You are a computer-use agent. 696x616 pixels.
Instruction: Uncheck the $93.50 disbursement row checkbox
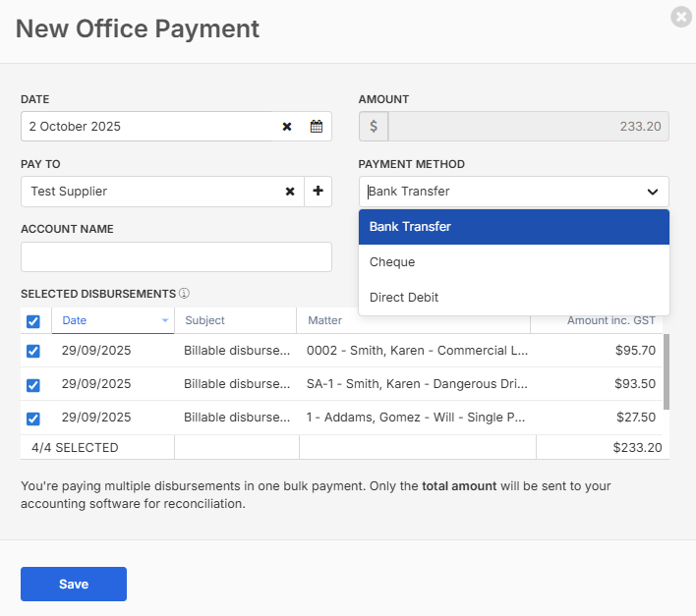(33, 384)
